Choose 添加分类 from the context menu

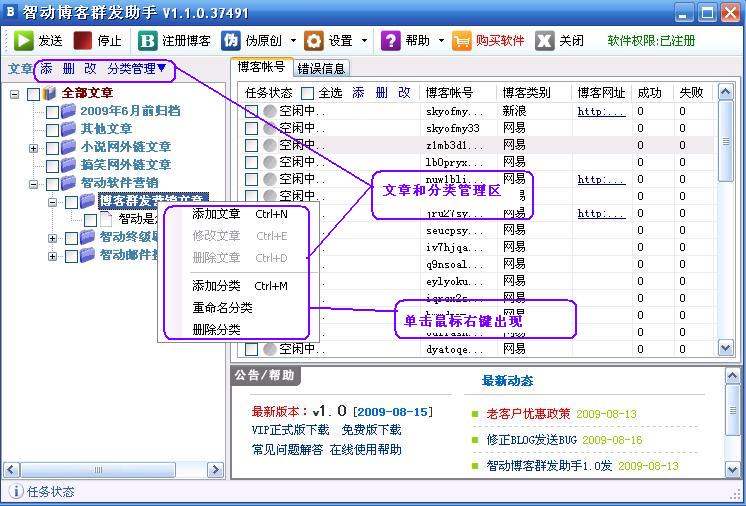click(x=216, y=286)
